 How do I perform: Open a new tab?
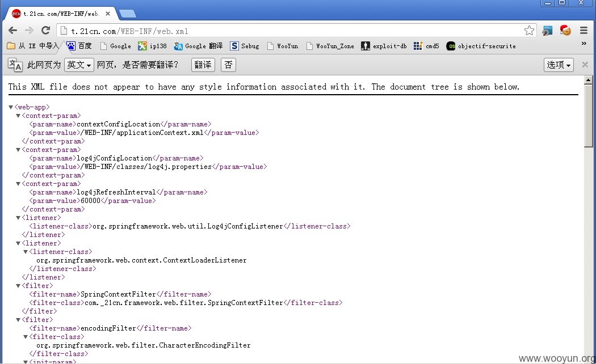[x=128, y=14]
